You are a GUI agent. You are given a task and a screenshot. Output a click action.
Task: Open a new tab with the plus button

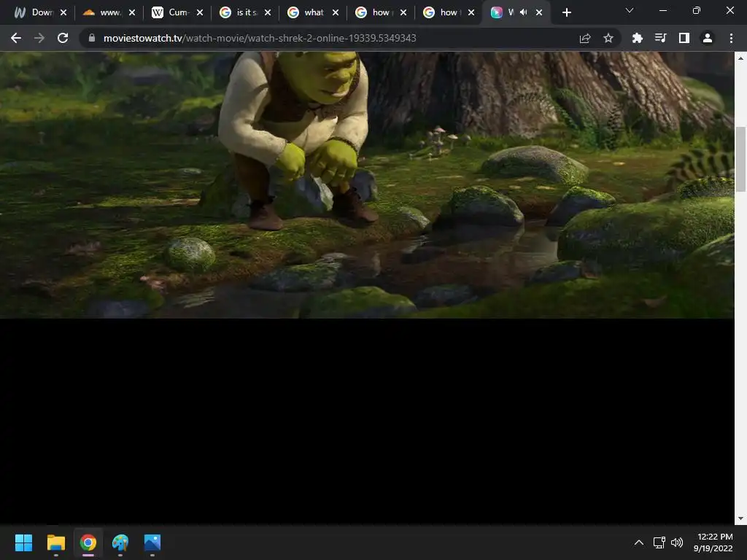[x=566, y=12]
